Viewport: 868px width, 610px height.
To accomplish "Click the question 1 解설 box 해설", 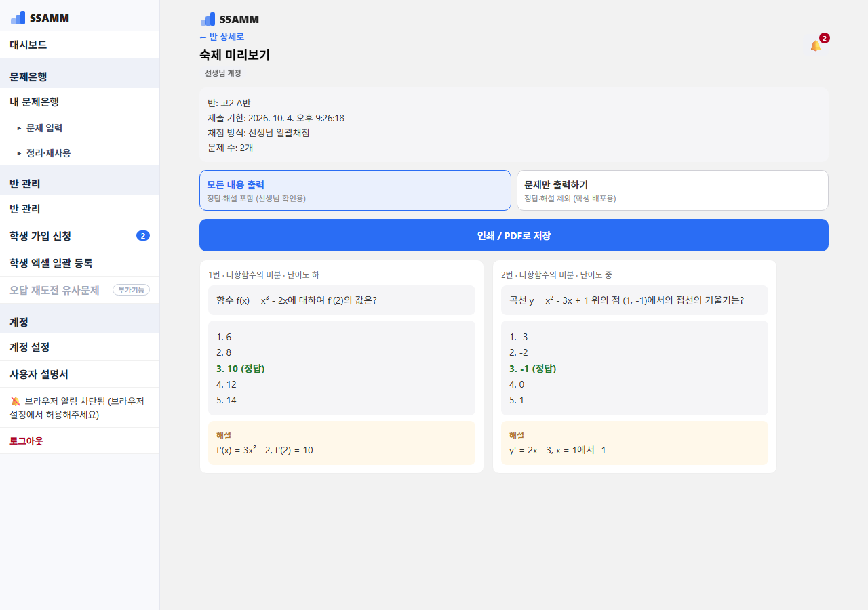I will (342, 443).
